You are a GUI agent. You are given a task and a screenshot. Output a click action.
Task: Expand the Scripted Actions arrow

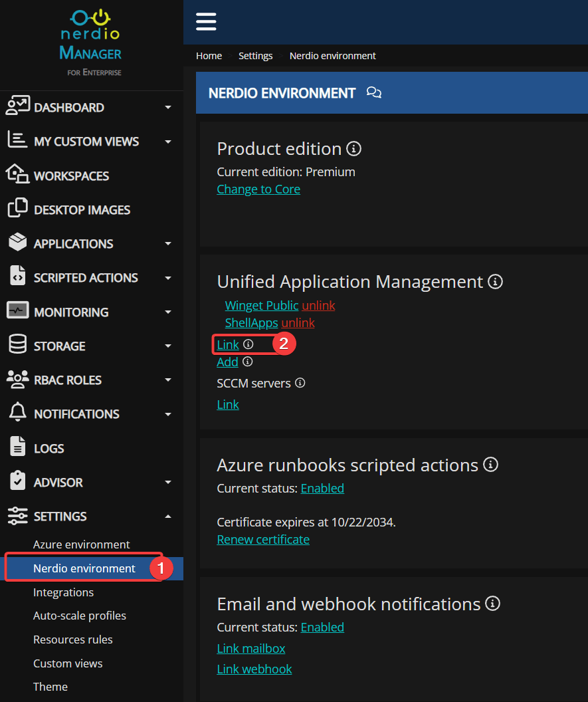pos(168,278)
